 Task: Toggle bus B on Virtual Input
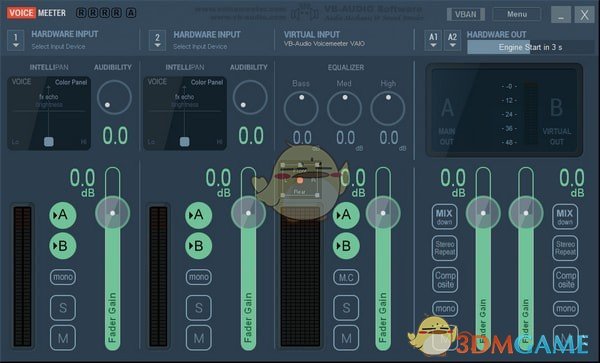346,246
